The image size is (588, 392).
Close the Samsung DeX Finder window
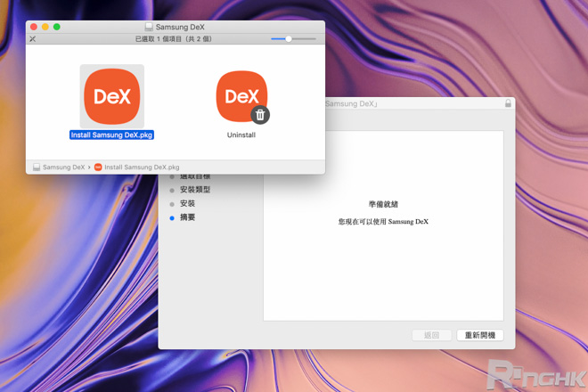click(x=34, y=27)
